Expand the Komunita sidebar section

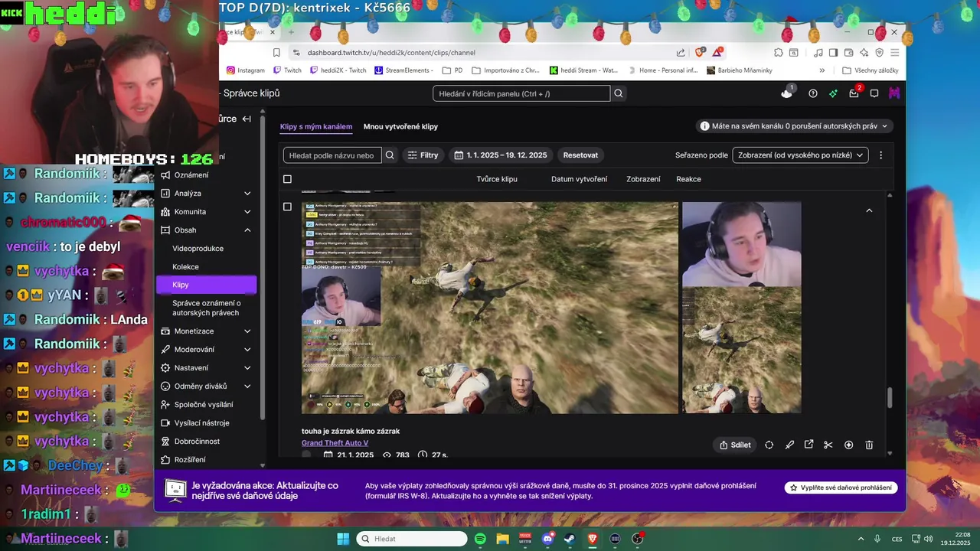247,212
